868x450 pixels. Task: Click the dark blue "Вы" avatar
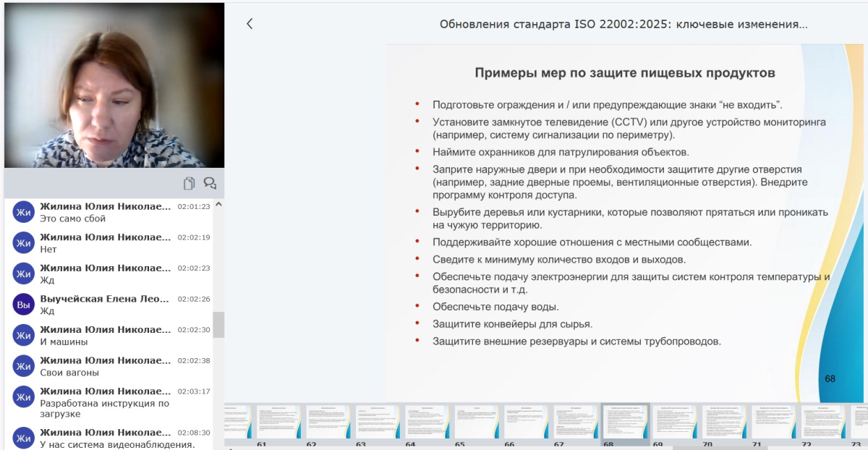[24, 305]
